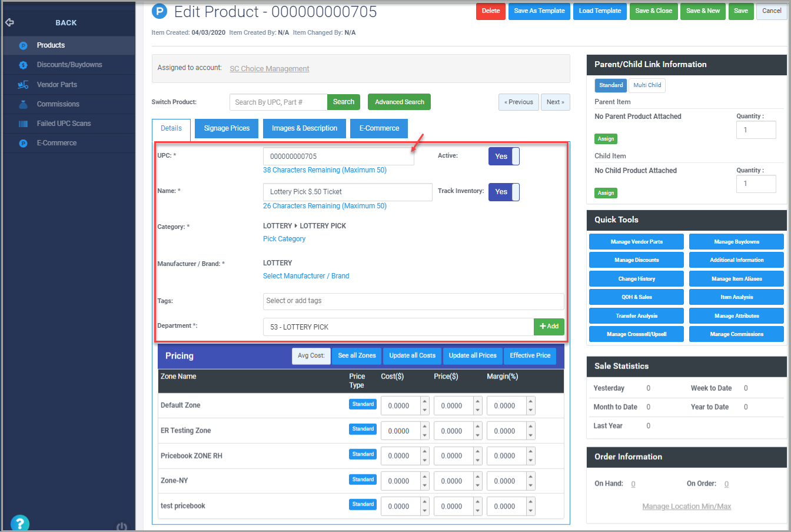Click Assign under Child Item
Image resolution: width=791 pixels, height=532 pixels.
[606, 193]
